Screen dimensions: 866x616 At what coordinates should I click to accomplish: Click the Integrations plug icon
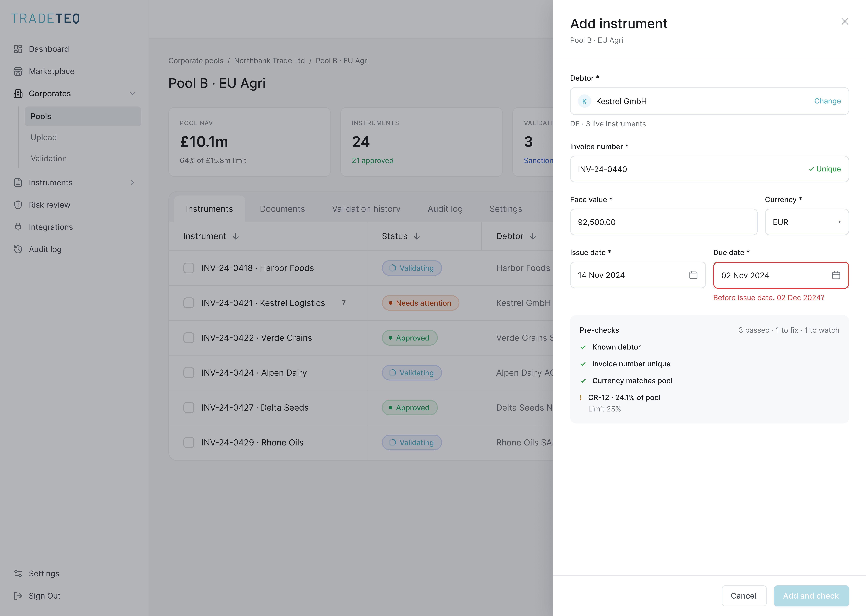[x=18, y=227]
